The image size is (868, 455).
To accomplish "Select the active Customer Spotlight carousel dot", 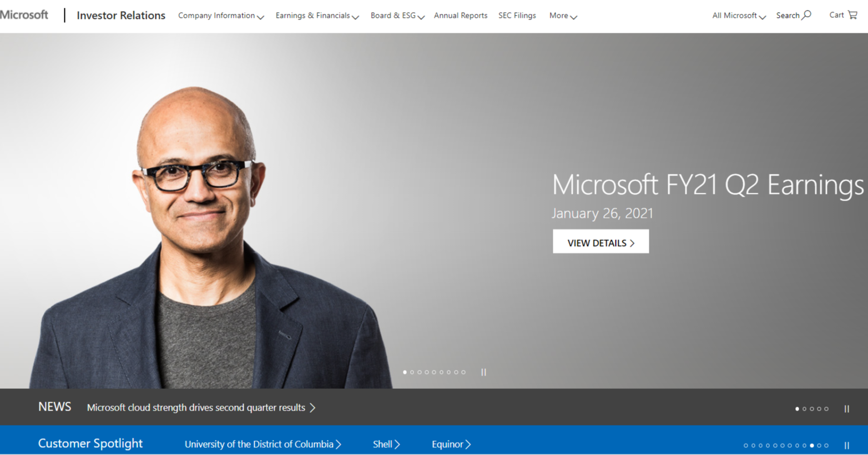I will point(812,446).
